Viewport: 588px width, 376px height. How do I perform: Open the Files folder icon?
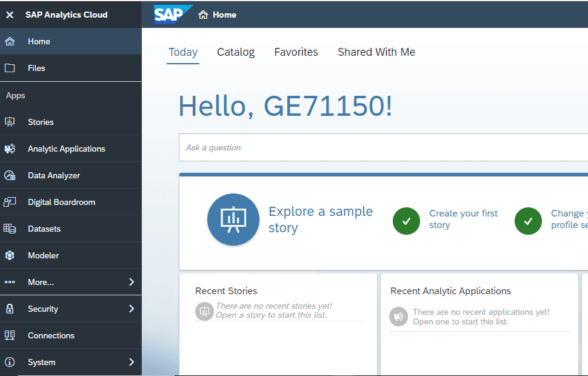[x=10, y=68]
